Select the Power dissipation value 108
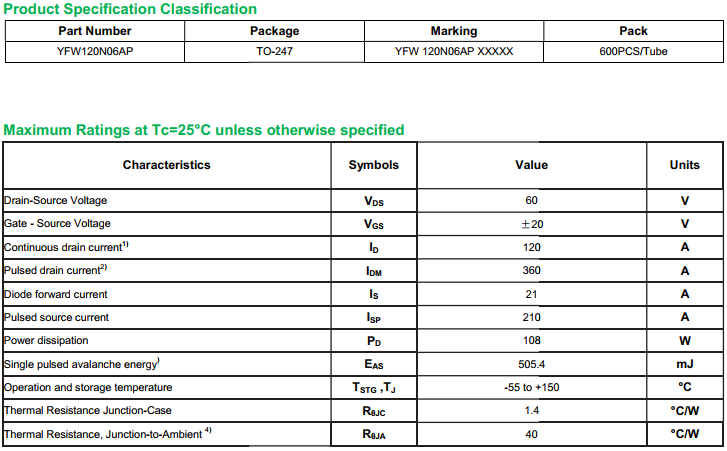 (x=531, y=341)
